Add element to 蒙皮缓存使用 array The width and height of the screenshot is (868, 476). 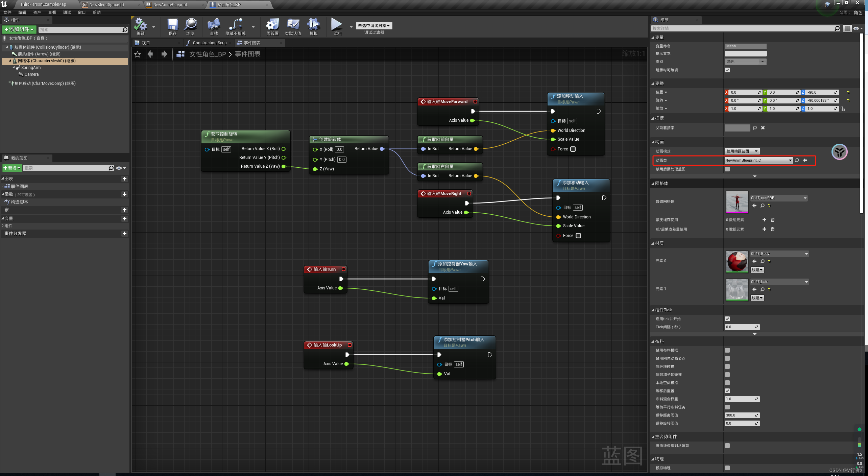(764, 220)
